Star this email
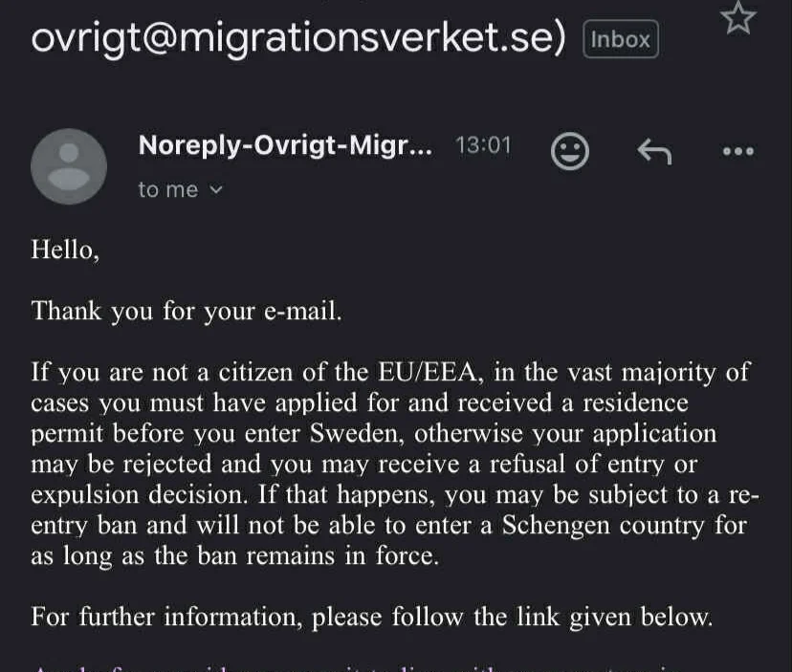The image size is (792, 672). (738, 18)
